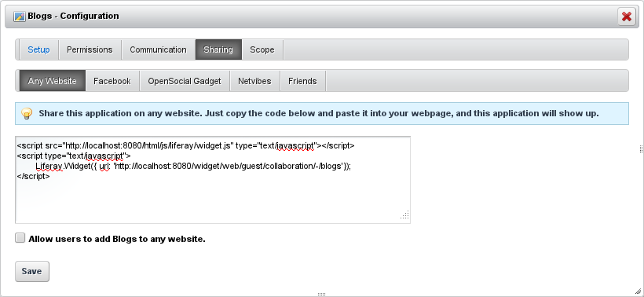Save the sharing configuration
This screenshot has height=297, width=644.
[32, 271]
